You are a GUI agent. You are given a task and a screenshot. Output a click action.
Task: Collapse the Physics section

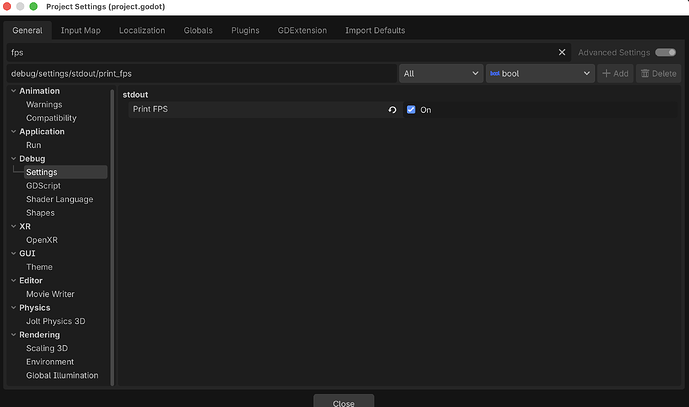(x=14, y=308)
